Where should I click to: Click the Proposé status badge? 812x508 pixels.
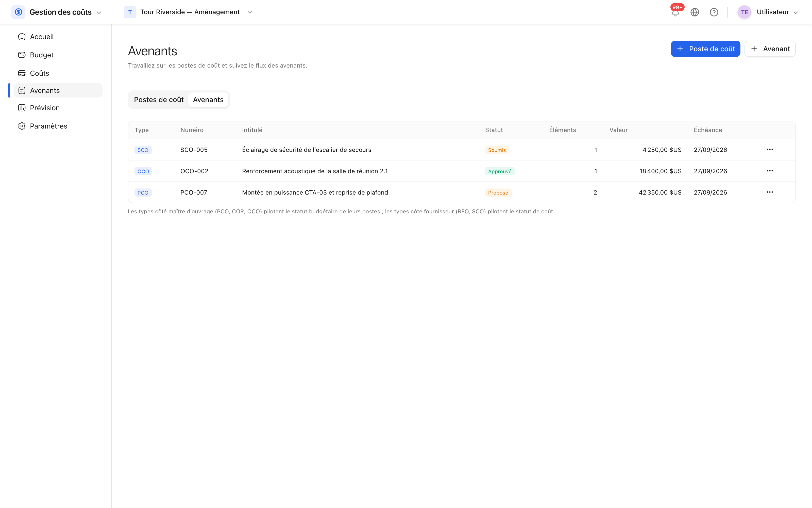tap(498, 193)
